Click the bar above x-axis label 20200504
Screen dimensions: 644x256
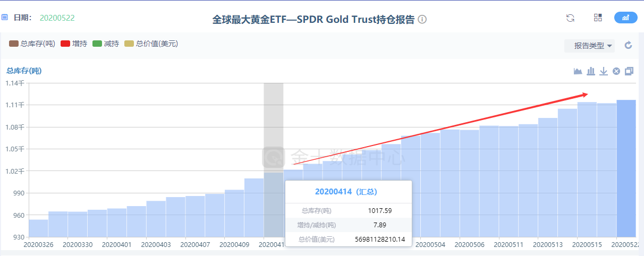430,185
